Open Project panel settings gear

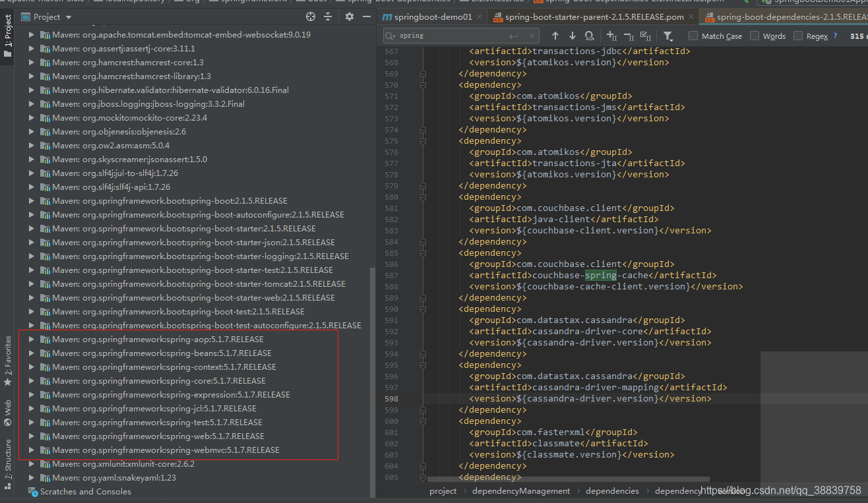350,17
